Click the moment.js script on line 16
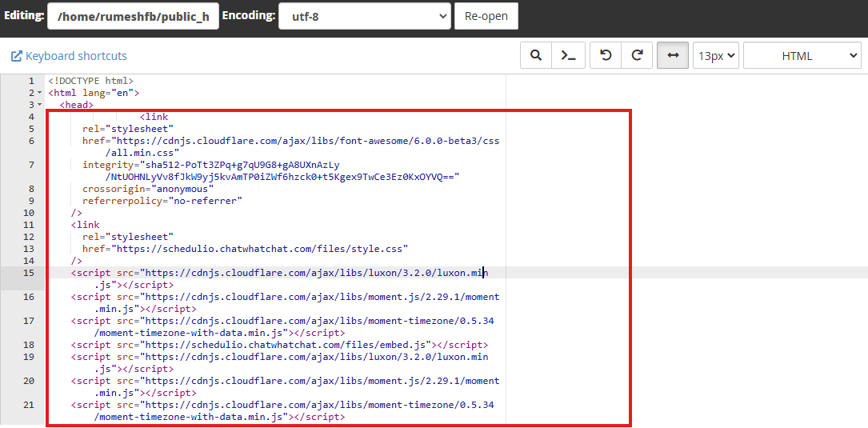868x428 pixels. [x=285, y=303]
